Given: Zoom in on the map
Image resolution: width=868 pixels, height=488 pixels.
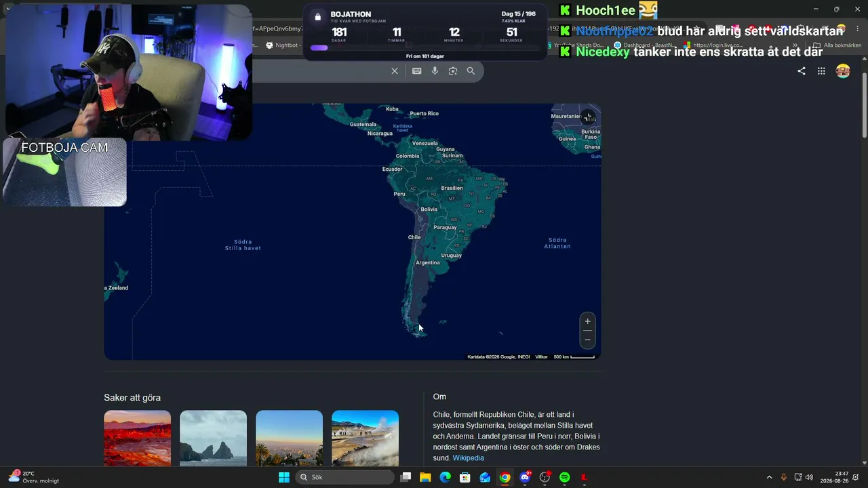Looking at the screenshot, I should (x=588, y=321).
